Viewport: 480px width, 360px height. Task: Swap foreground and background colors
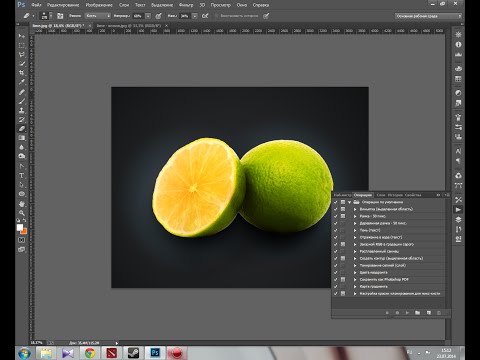click(24, 220)
